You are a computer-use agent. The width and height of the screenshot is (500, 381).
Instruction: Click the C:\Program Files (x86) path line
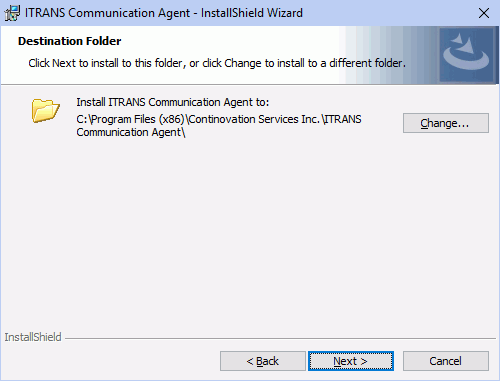(219, 119)
